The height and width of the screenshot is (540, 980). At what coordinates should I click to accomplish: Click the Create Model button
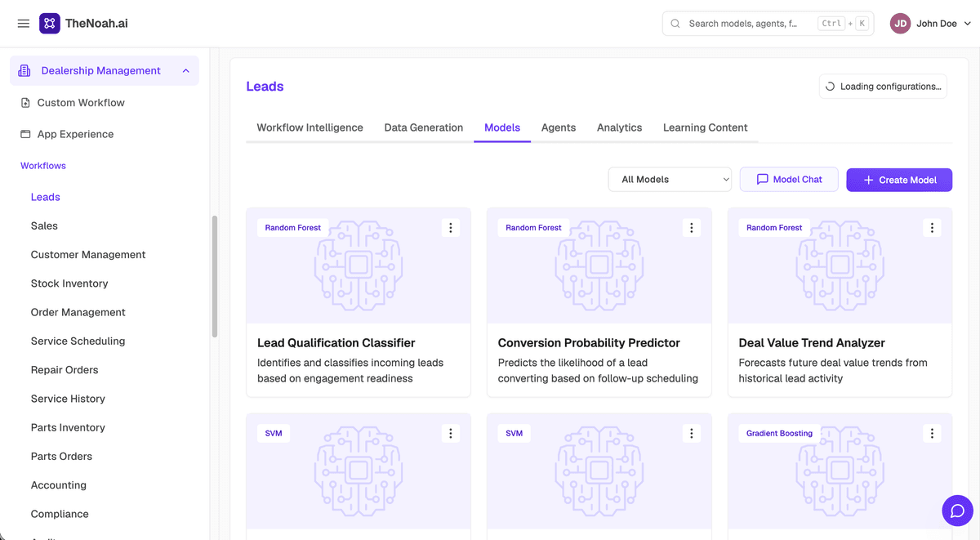(x=899, y=180)
